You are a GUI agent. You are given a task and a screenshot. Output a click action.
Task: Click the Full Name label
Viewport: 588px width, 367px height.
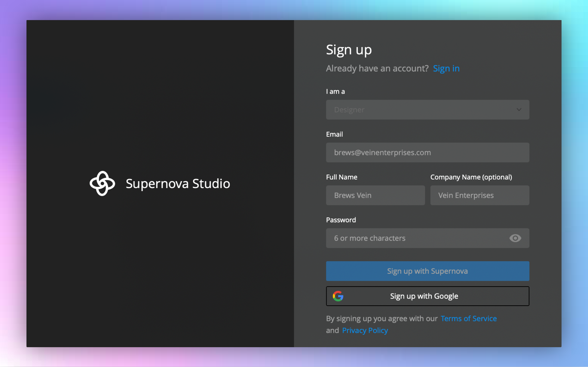(x=341, y=177)
